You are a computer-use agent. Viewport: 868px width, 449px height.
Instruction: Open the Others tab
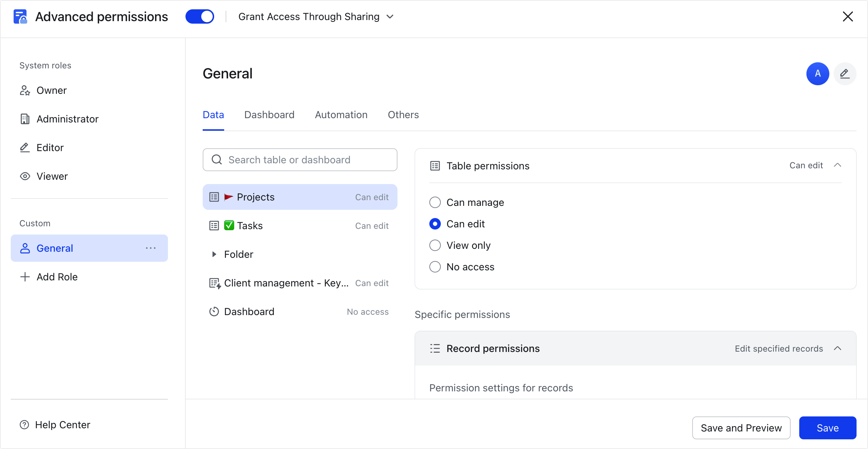coord(403,115)
